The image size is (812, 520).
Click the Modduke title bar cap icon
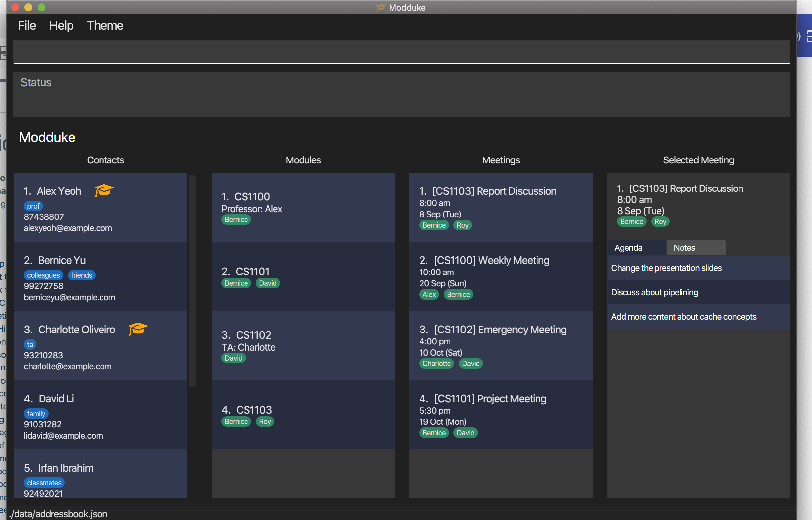381,8
